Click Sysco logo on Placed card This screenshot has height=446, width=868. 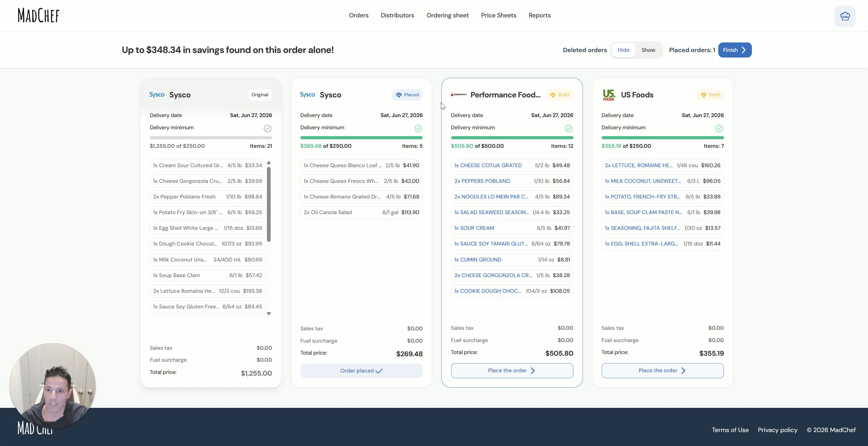click(308, 95)
